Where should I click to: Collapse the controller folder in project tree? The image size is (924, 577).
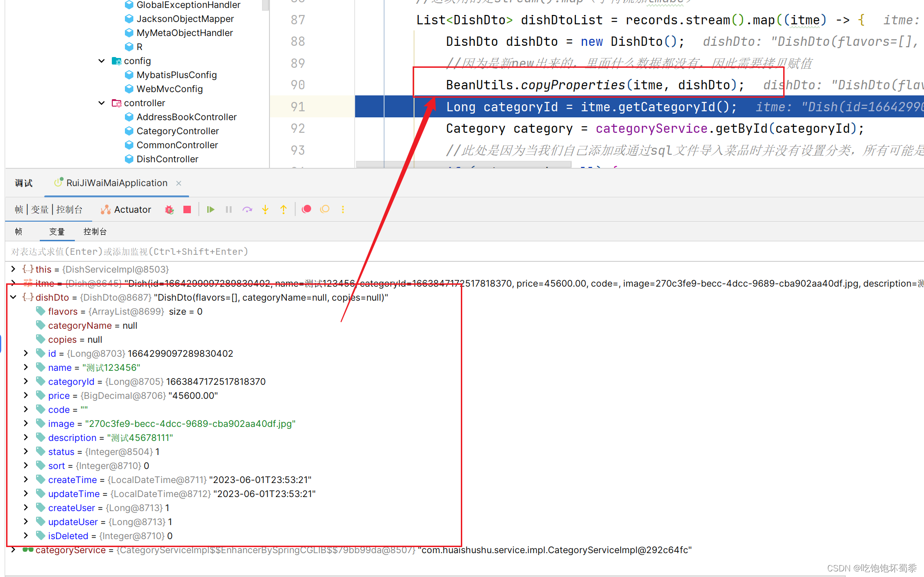102,103
